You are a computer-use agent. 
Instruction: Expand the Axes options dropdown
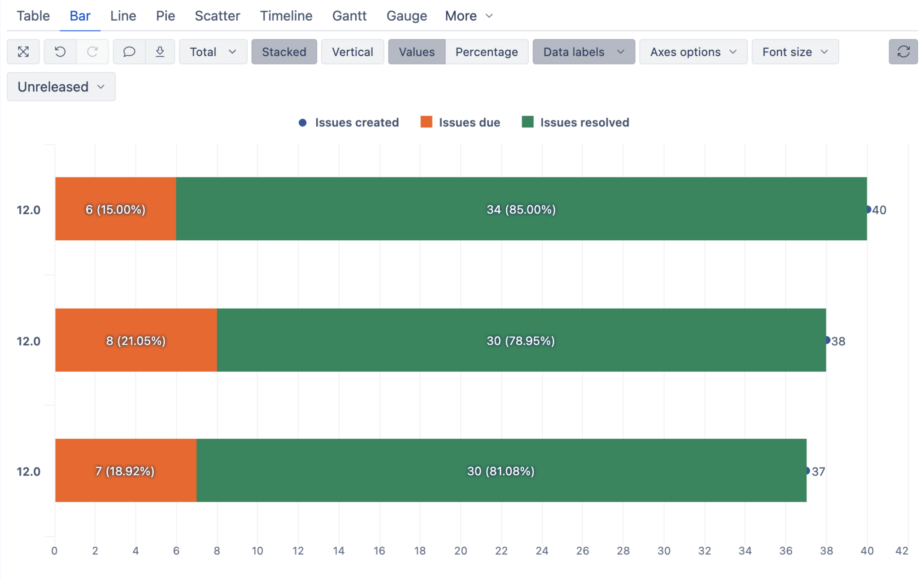(693, 52)
